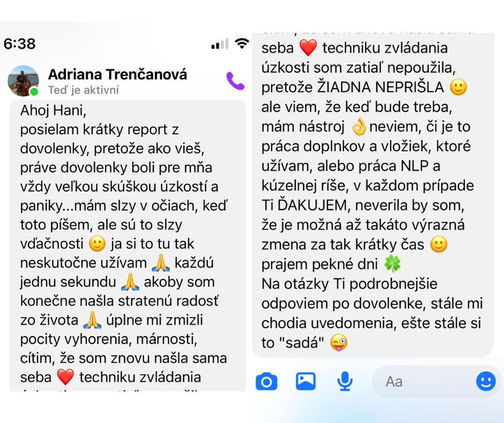Click the Aa message input field

pyautogui.click(x=424, y=382)
